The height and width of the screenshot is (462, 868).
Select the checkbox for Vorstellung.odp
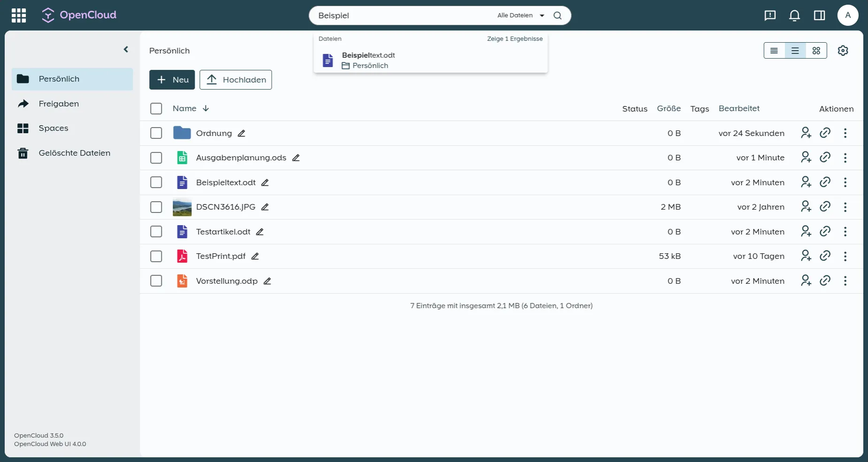(x=156, y=280)
